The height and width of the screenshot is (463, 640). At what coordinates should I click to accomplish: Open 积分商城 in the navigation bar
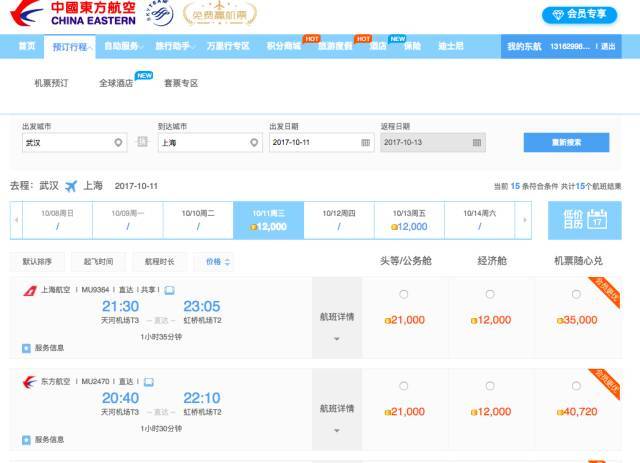[x=284, y=46]
